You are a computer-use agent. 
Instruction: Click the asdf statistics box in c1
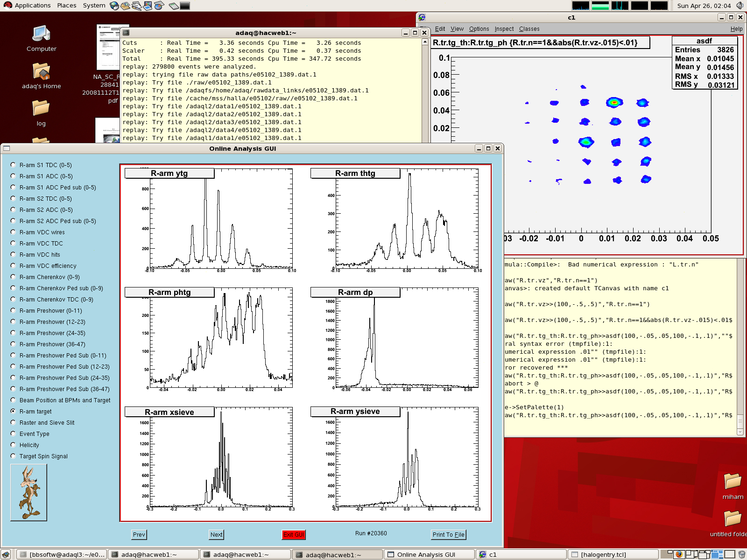[705, 63]
